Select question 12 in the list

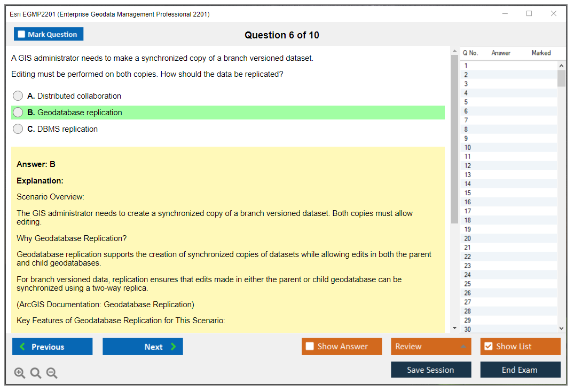(509, 166)
